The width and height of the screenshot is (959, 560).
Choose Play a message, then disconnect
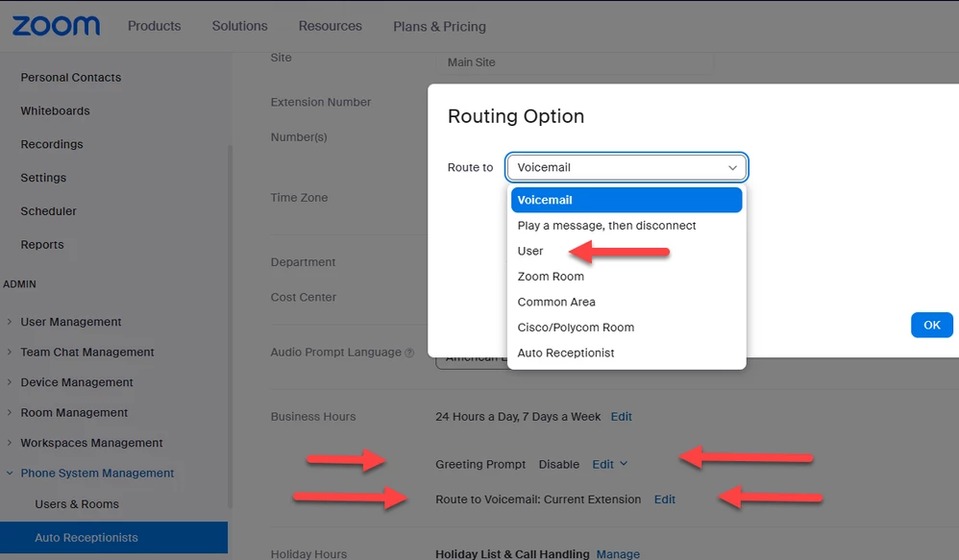click(x=627, y=226)
